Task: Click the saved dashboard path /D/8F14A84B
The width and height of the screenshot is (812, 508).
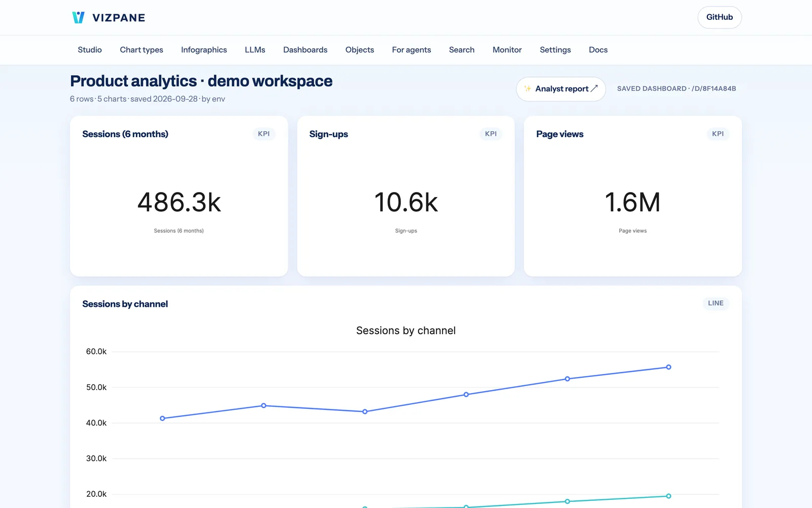Action: [714, 88]
